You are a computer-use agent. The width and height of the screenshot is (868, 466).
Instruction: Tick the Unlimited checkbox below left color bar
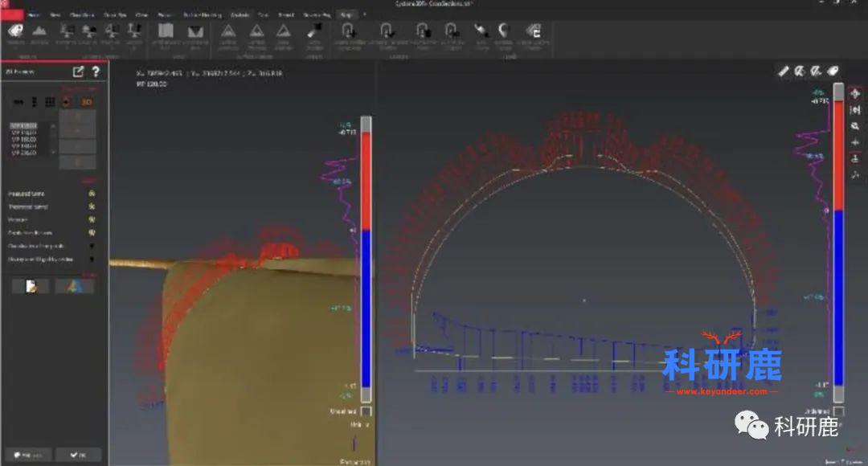[366, 411]
